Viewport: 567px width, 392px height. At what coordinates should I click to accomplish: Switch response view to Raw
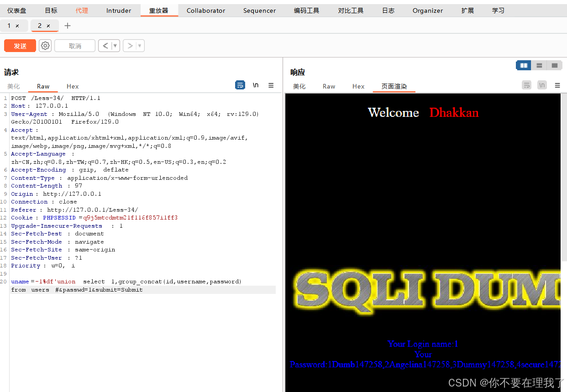329,86
